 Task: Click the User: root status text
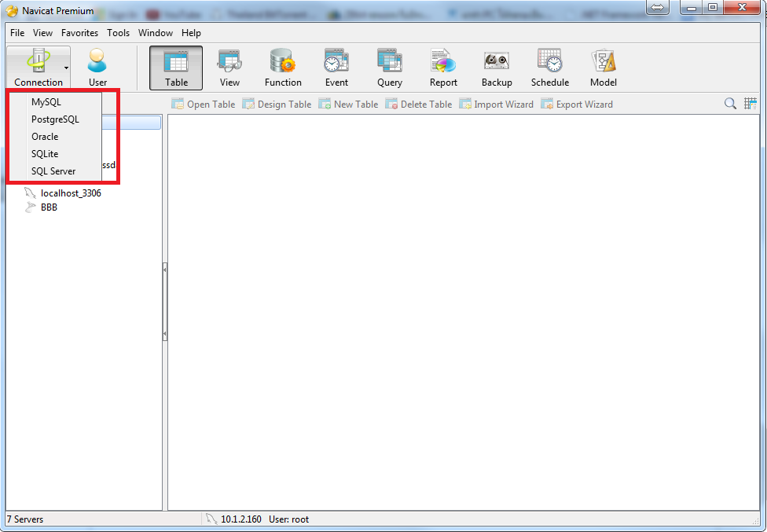pos(288,519)
